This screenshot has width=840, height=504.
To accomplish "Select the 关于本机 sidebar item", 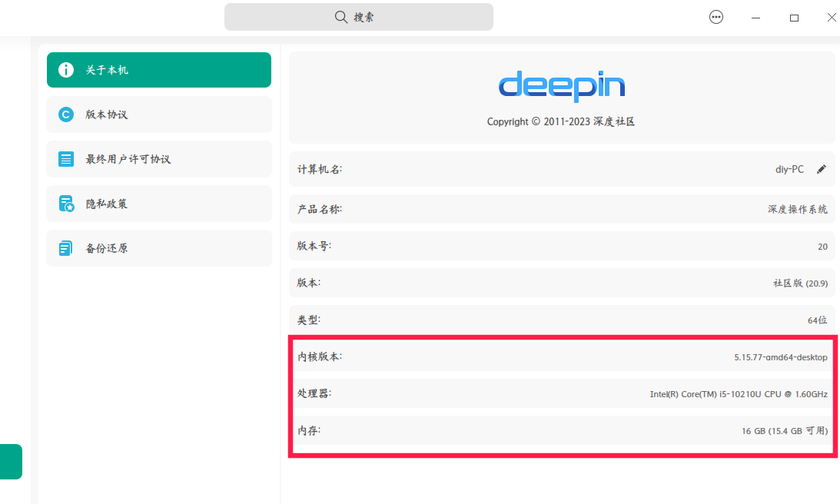I will 159,70.
